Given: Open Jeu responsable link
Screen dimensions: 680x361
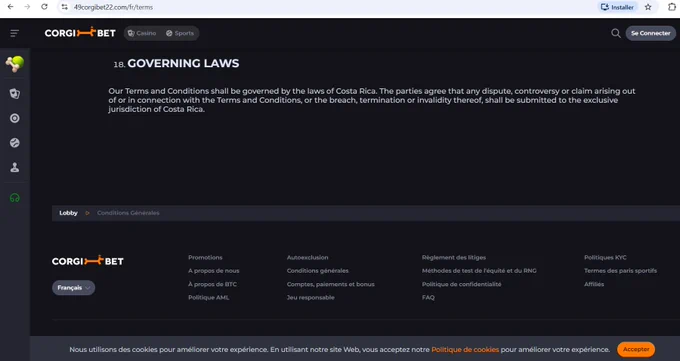Looking at the screenshot, I should point(311,298).
